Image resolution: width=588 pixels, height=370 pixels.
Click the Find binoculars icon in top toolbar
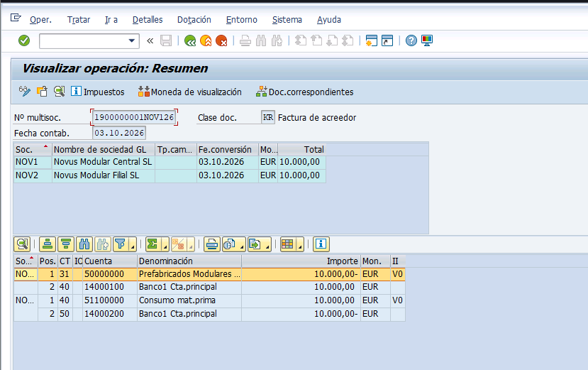click(261, 40)
